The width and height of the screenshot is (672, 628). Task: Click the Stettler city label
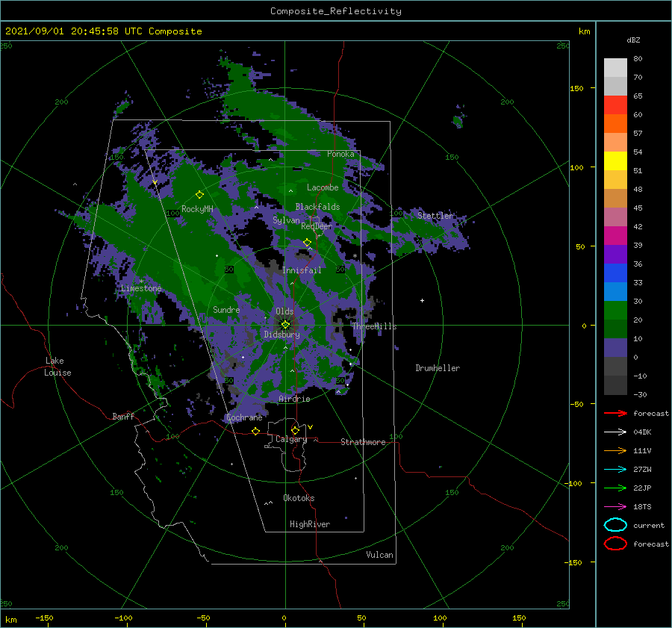point(435,216)
